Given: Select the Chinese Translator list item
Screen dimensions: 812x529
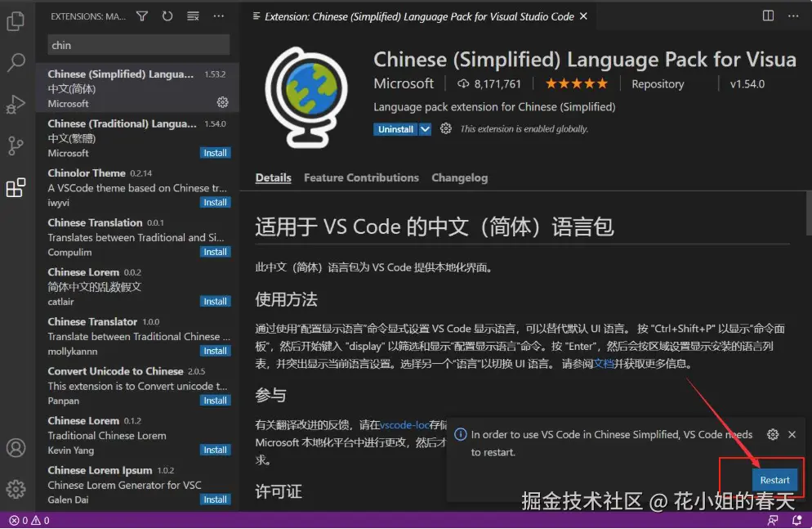Looking at the screenshot, I should [x=137, y=336].
